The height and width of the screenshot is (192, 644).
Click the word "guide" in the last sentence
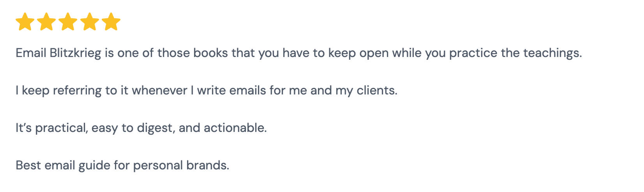(x=94, y=165)
